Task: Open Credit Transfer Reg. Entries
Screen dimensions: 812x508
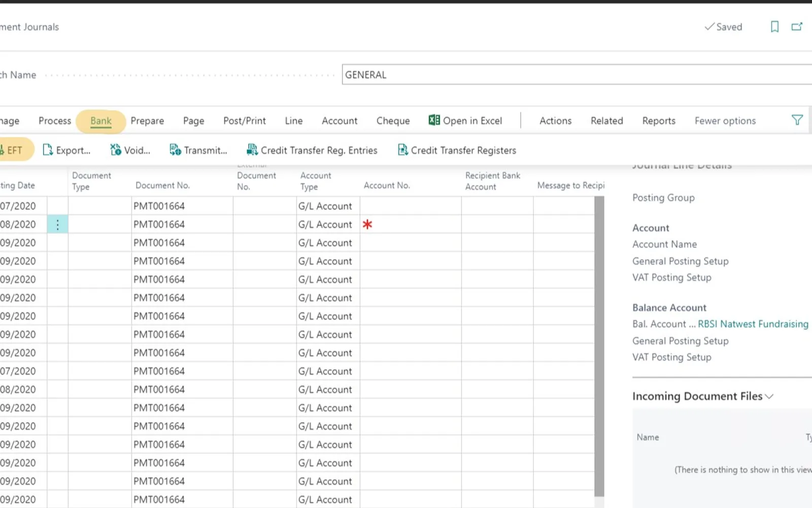Action: [312, 150]
